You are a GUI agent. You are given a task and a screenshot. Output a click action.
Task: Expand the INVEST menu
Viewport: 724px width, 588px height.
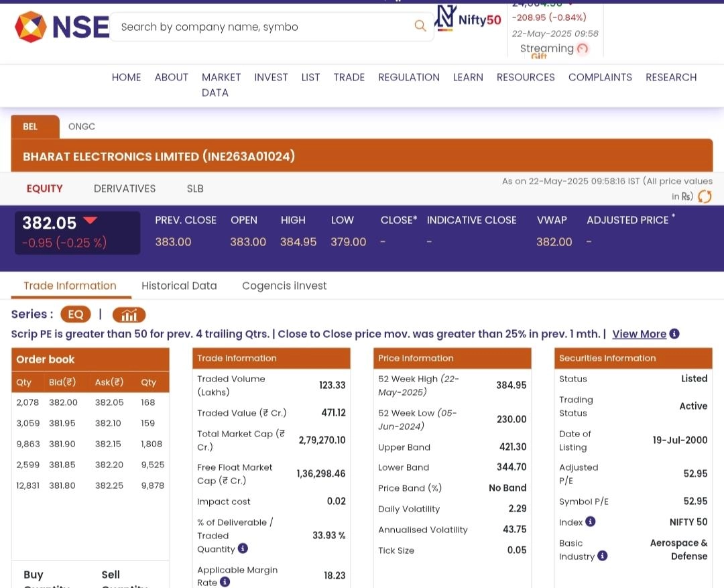[271, 77]
